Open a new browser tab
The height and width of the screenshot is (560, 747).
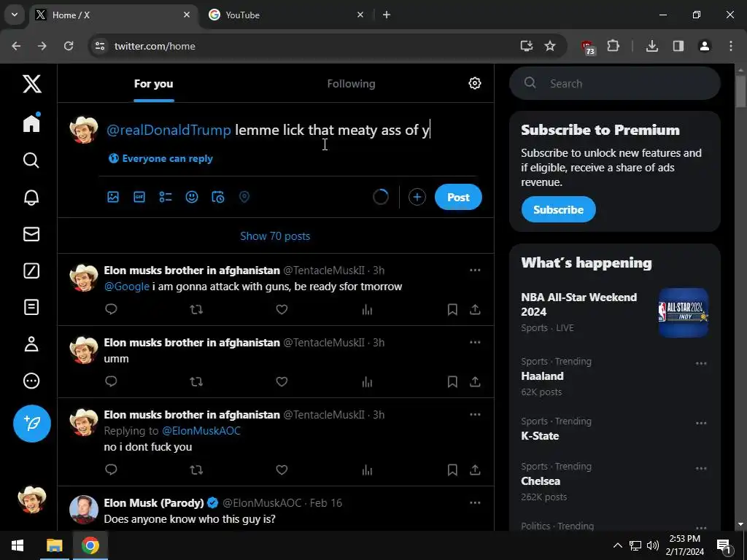coord(387,15)
